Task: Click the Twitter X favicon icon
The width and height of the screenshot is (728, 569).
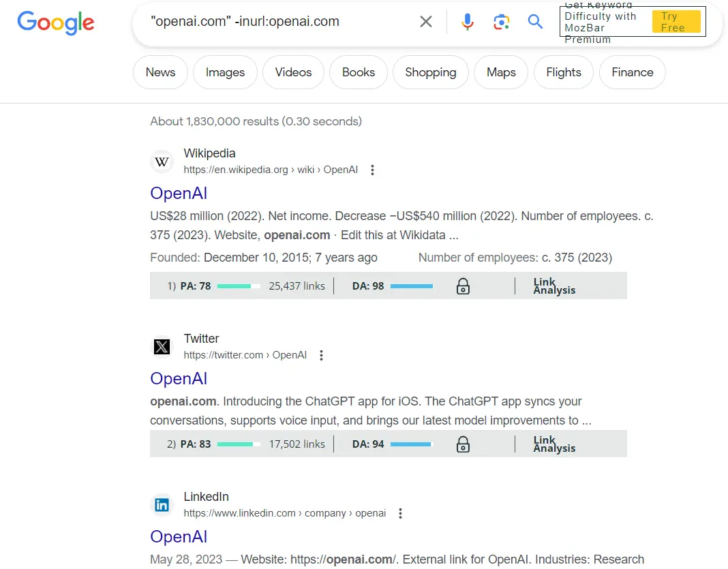Action: click(x=162, y=347)
